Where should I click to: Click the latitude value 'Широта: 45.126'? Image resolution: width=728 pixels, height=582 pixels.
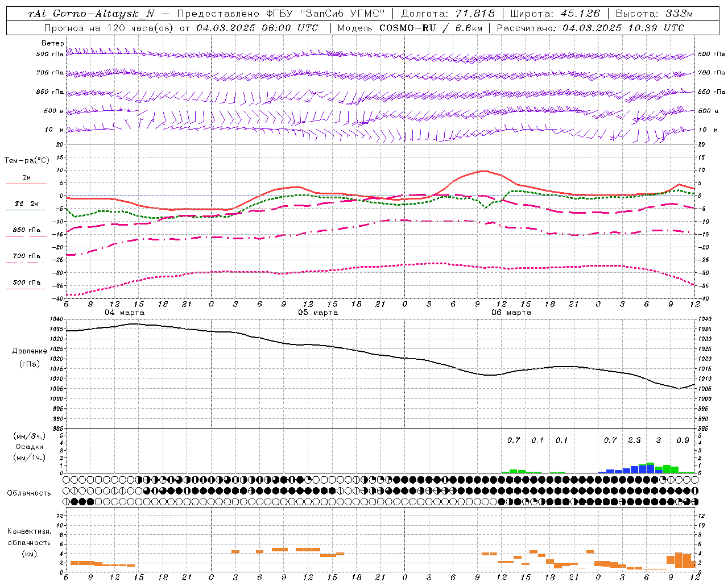coord(555,14)
